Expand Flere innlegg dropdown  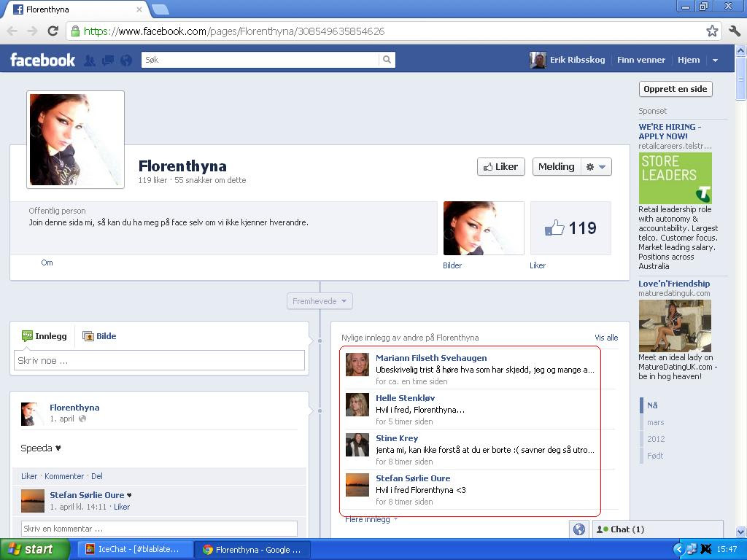coord(371,519)
